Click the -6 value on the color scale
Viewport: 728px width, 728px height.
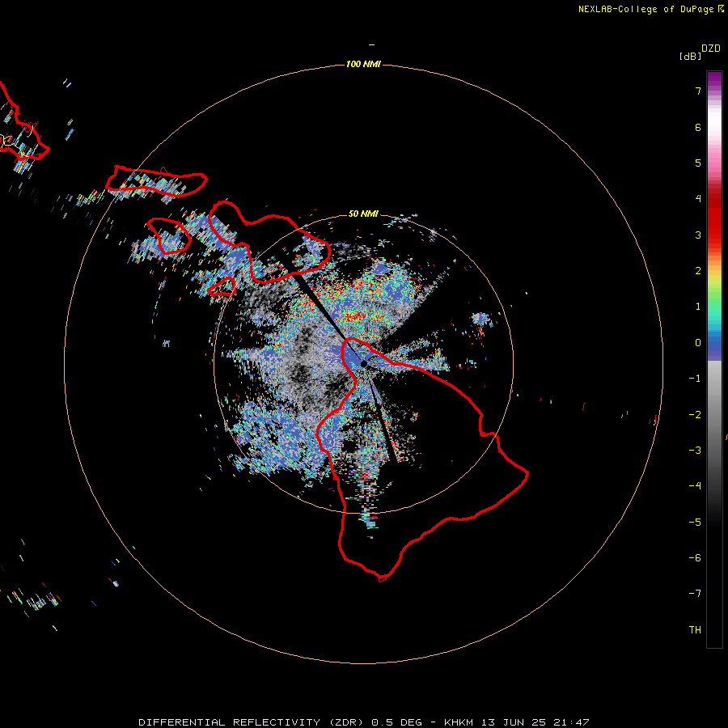(x=695, y=558)
